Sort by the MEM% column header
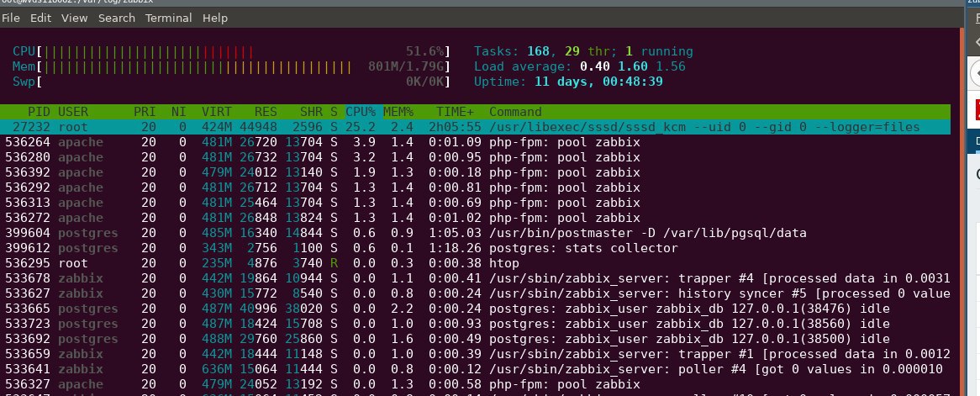The height and width of the screenshot is (396, 980). click(398, 112)
